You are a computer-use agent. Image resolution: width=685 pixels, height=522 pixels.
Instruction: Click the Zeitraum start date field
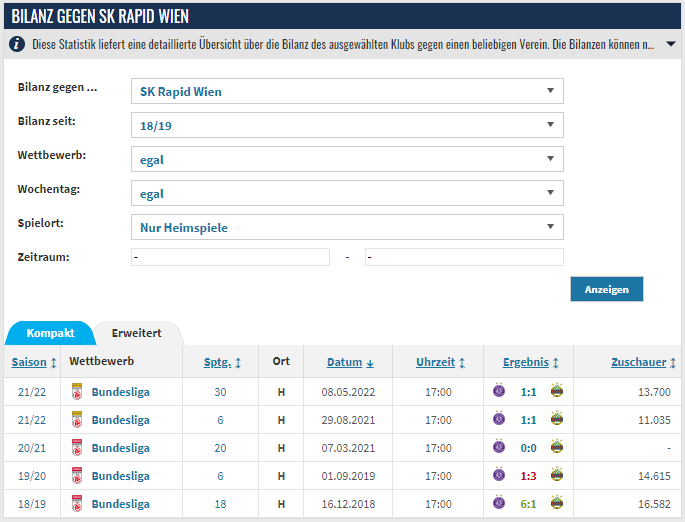[x=230, y=257]
